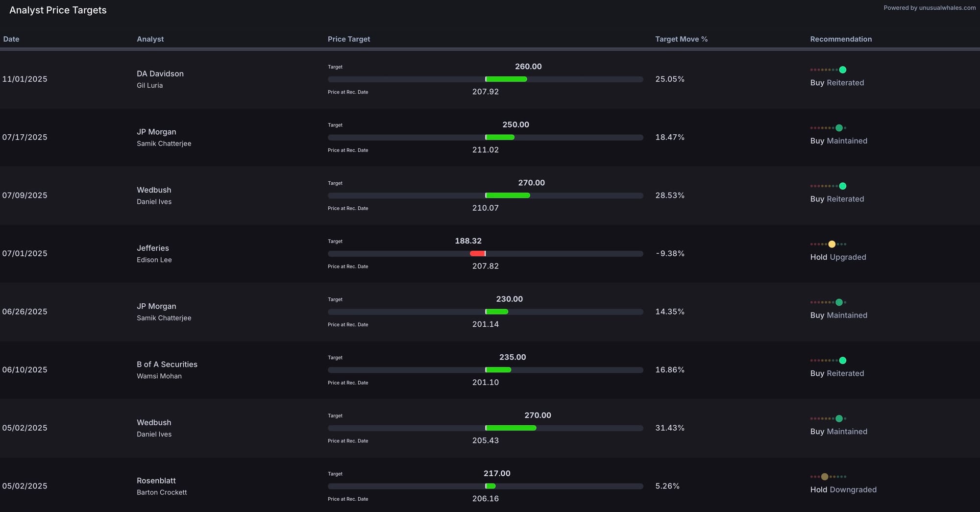
Task: Click the 07/09/2025 Wedbush rating dot
Action: click(x=842, y=186)
